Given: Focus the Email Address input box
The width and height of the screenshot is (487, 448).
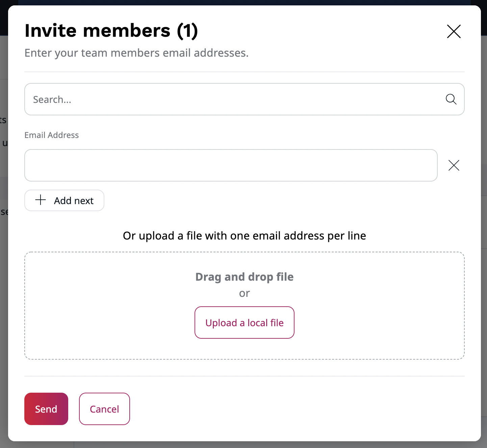Looking at the screenshot, I should click(231, 165).
